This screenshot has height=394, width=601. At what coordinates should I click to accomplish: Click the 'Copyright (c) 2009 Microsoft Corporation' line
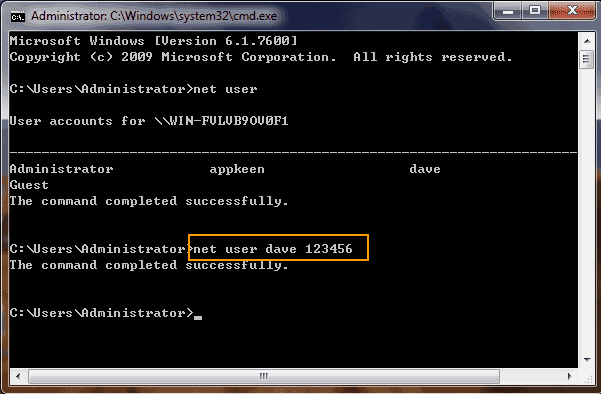click(261, 57)
